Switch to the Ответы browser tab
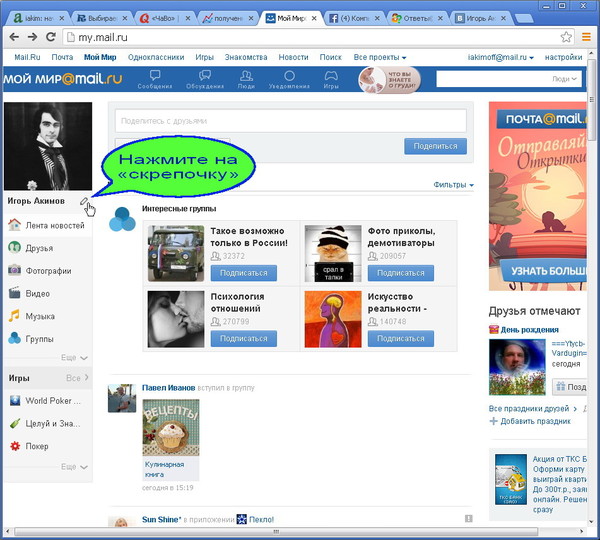 (417, 18)
